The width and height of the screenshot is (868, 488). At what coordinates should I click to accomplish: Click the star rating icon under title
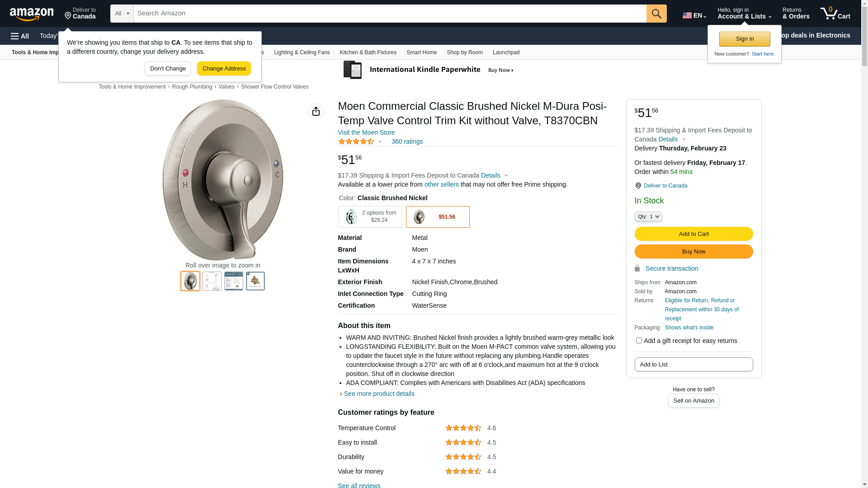(x=356, y=142)
